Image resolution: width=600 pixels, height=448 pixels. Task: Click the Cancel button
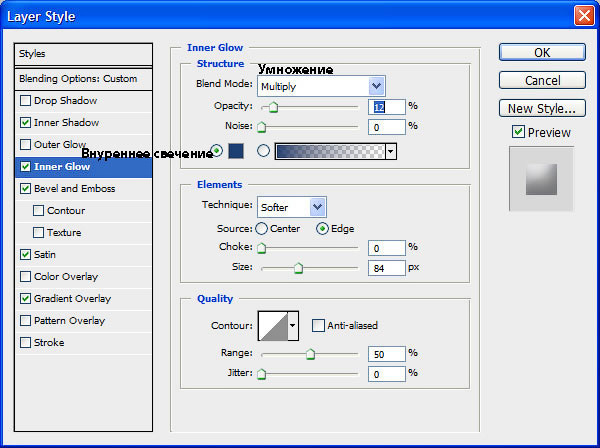(x=542, y=80)
